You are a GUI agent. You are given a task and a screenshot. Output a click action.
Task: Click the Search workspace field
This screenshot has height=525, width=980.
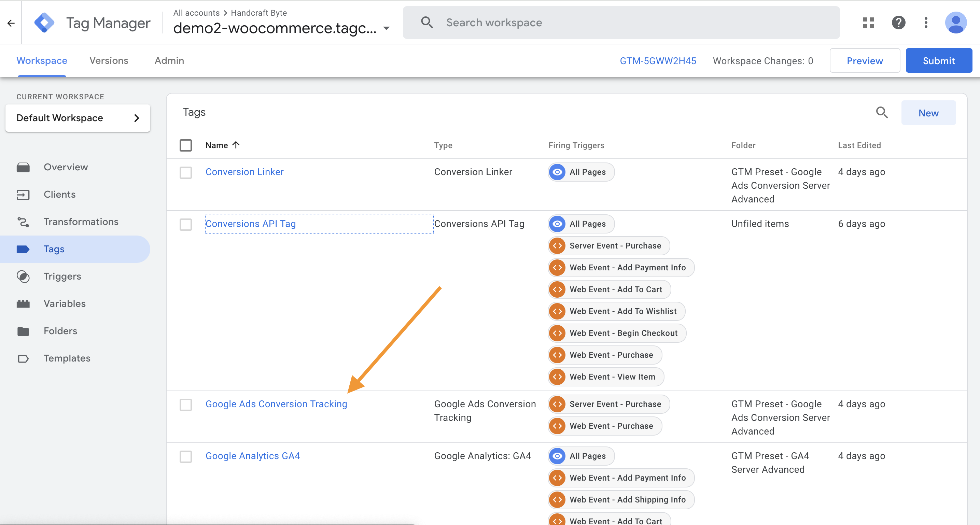click(631, 23)
